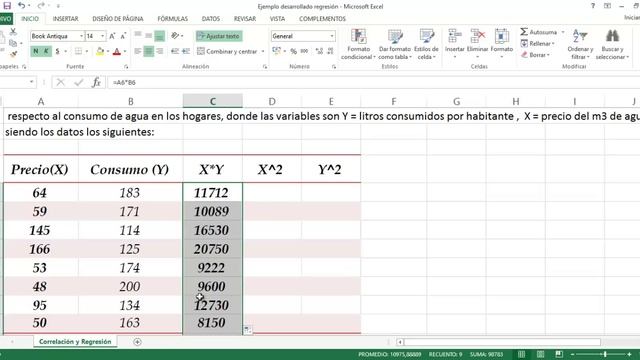The height and width of the screenshot is (360, 640).
Task: Align text to the middle vertically
Action: pos(149,36)
